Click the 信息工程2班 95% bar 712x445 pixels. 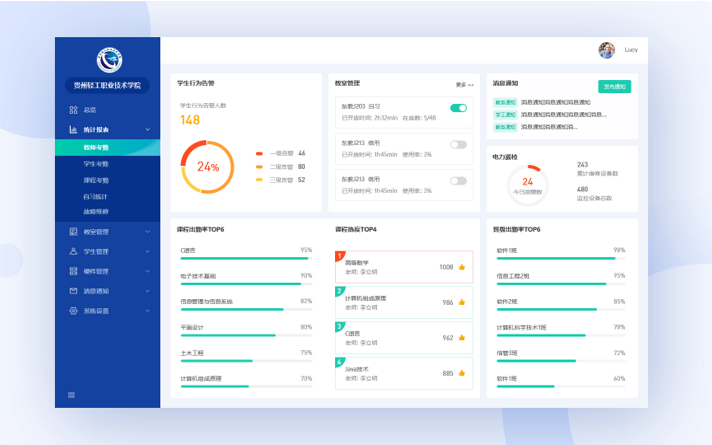click(561, 284)
